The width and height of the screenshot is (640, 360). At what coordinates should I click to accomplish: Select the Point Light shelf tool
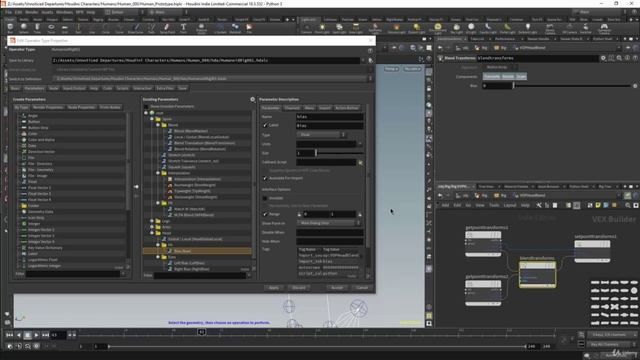click(x=322, y=28)
